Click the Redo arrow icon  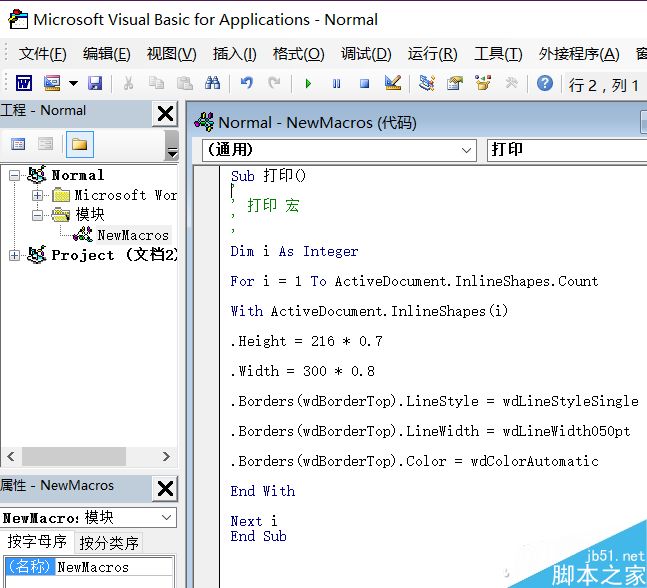274,83
